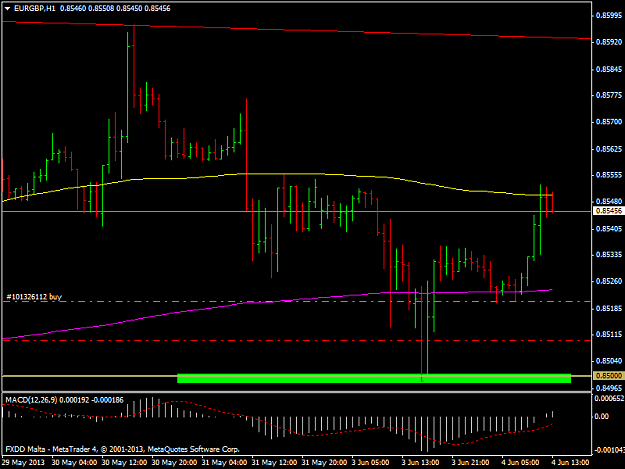Click the 0.85260 price scale label

pos(609,282)
